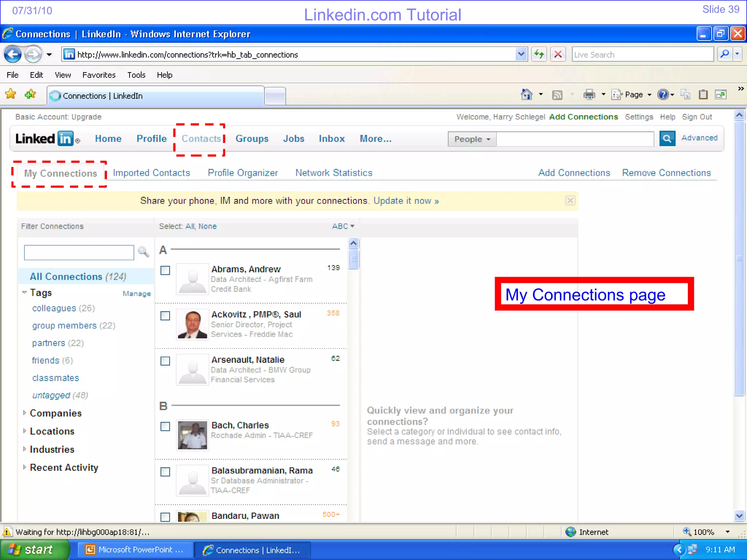747x560 pixels.
Task: Open the People search type dropdown
Action: click(x=472, y=139)
